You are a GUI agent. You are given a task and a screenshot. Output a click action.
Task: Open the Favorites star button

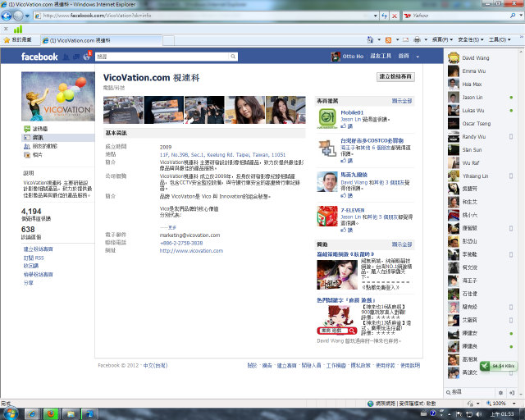pyautogui.click(x=18, y=40)
